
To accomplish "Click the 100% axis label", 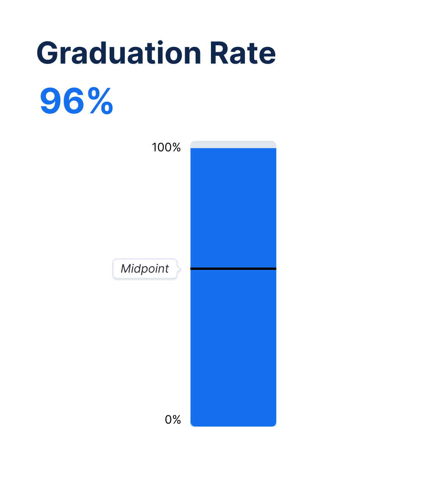I will (166, 147).
